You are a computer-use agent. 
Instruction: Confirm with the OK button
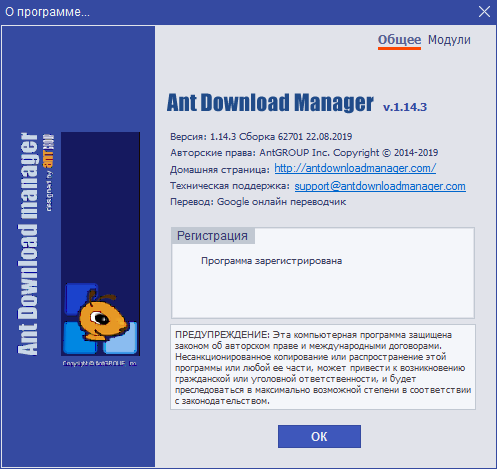[x=319, y=436]
